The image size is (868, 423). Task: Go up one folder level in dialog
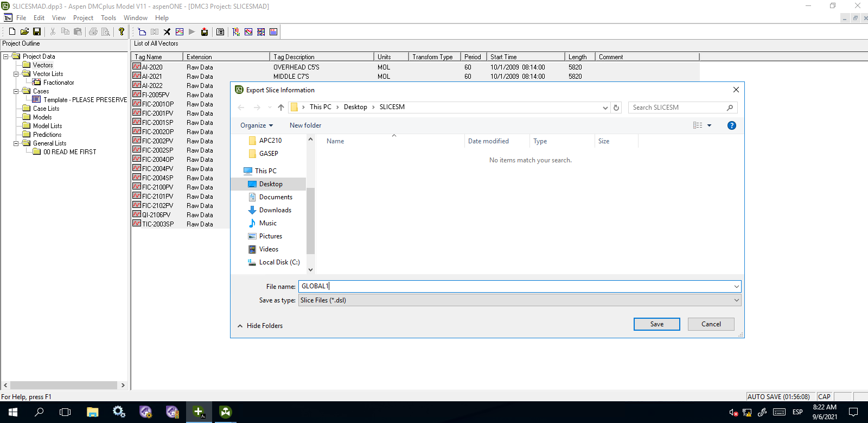point(281,108)
